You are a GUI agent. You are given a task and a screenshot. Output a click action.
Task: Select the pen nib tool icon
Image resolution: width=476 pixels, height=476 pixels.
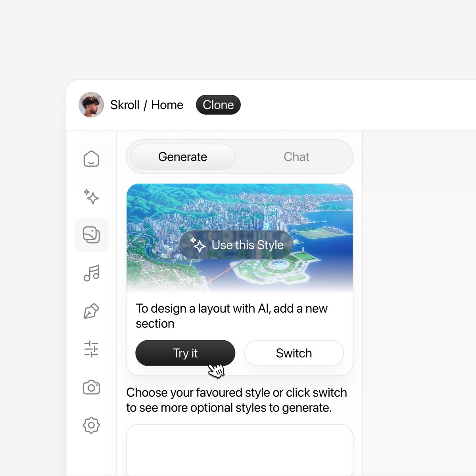[91, 311]
